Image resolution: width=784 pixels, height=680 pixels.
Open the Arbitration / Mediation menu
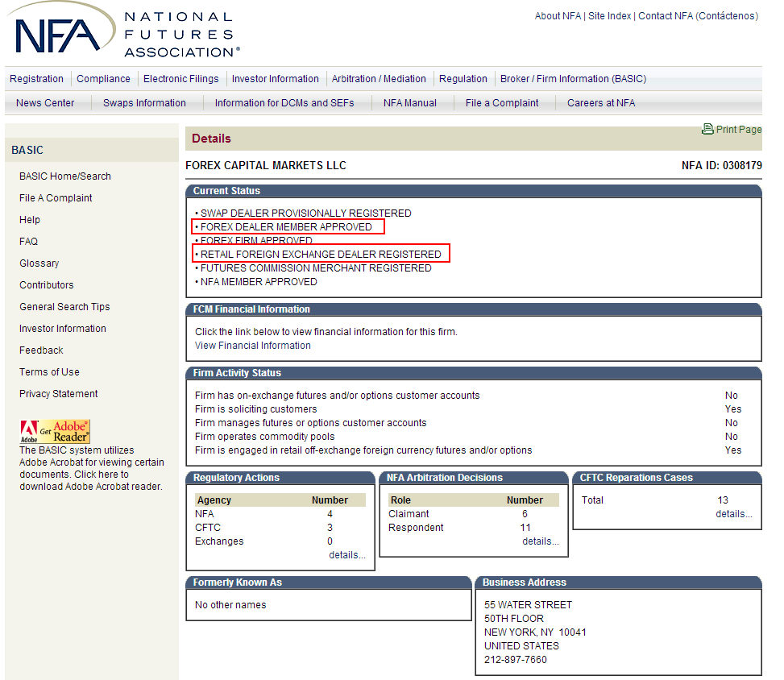point(379,79)
